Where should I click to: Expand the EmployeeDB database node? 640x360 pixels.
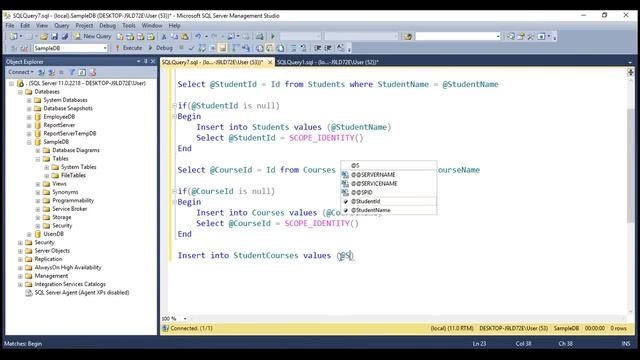click(29, 117)
